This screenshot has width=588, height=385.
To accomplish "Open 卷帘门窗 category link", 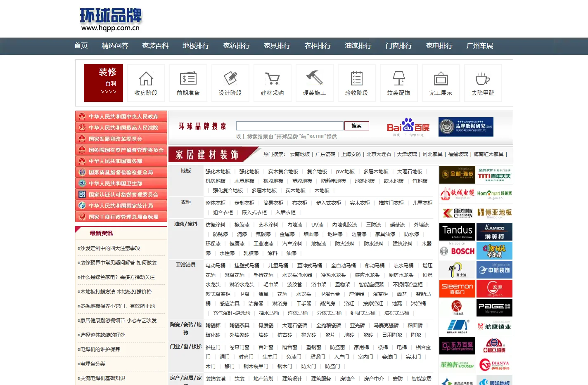I will click(x=239, y=347).
